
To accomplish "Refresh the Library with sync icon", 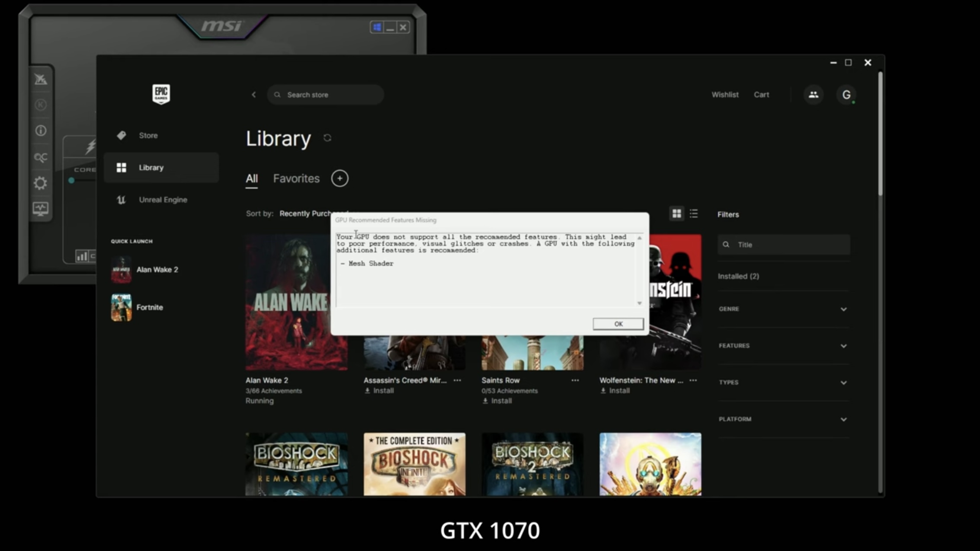I will pos(327,138).
